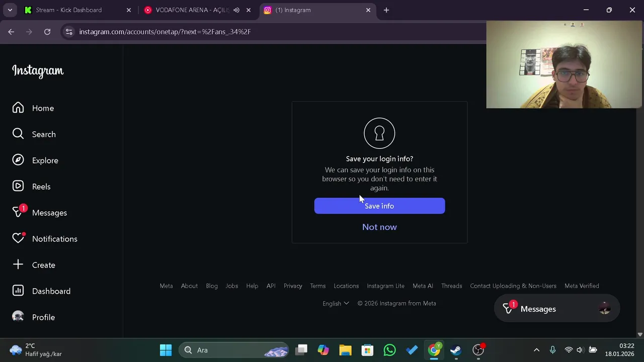The image size is (644, 362).
Task: Open the About footer link
Action: point(189,286)
